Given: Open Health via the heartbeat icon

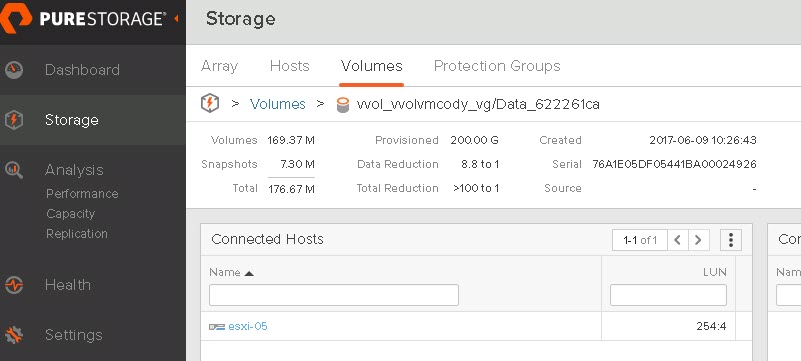Looking at the screenshot, I should coord(14,285).
